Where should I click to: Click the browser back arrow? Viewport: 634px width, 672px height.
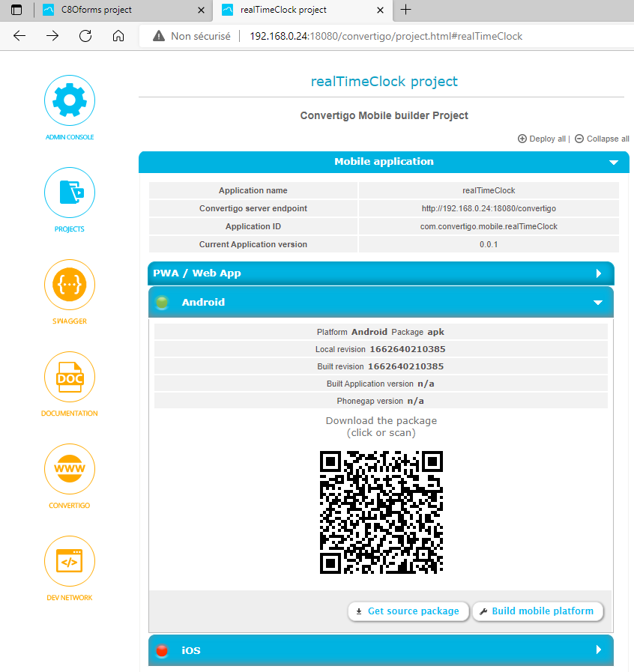[19, 36]
